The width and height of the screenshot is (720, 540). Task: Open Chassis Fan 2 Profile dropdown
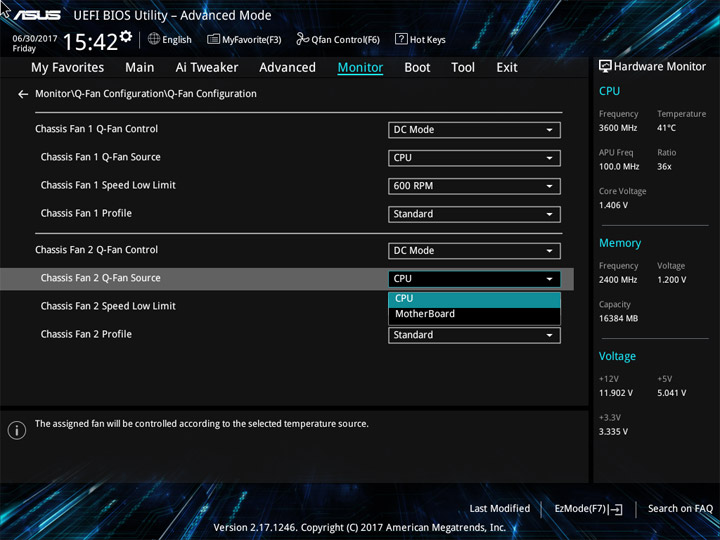(x=474, y=335)
